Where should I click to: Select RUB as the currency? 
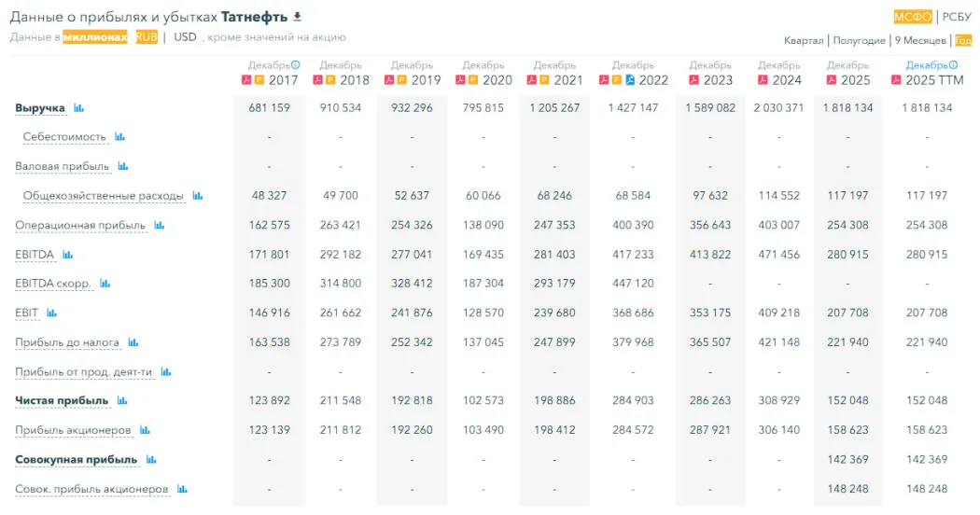pos(147,37)
